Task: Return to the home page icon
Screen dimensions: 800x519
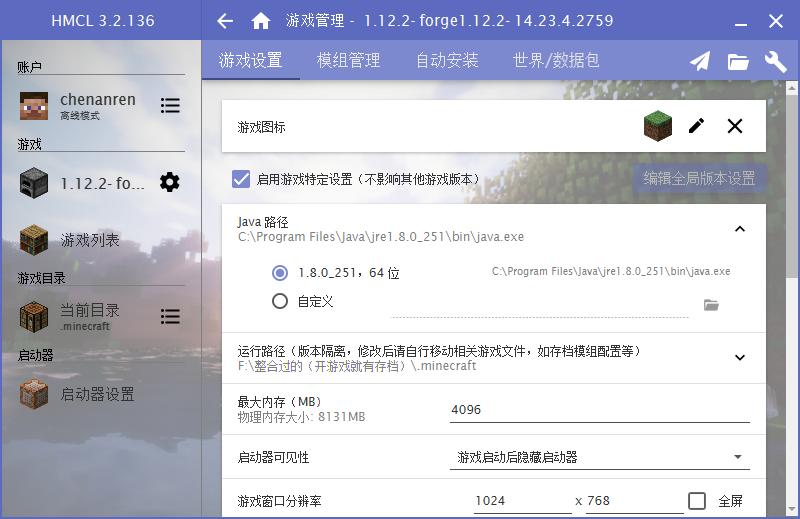Action: [261, 21]
